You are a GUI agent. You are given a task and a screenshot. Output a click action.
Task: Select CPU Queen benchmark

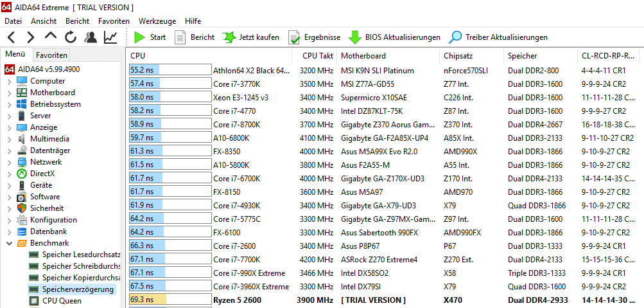[x=55, y=300]
